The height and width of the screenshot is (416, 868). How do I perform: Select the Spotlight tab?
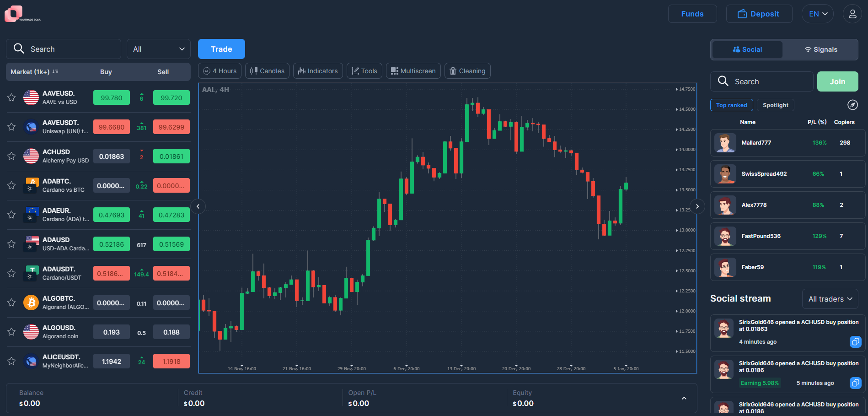pyautogui.click(x=776, y=105)
